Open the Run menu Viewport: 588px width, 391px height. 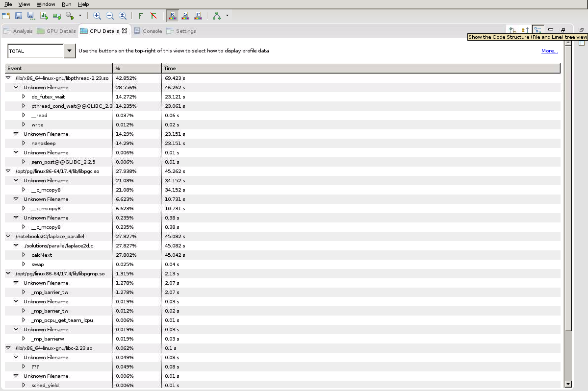coord(66,4)
